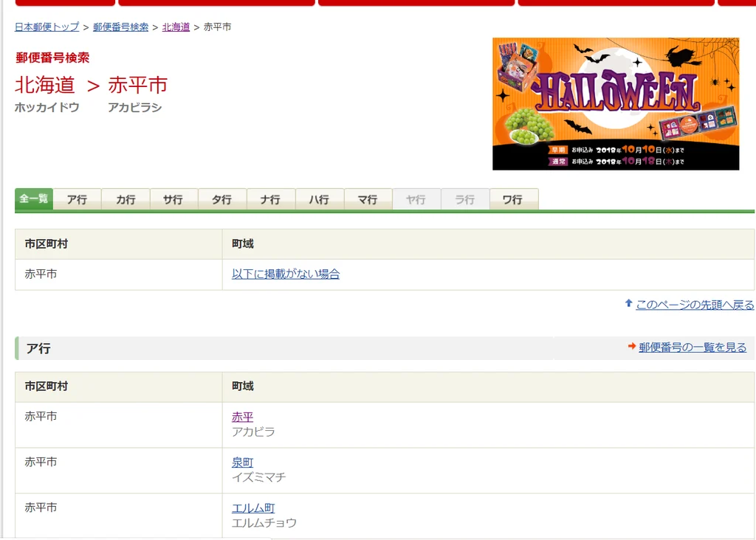Switch to the タ行 tab
The image size is (756, 540).
(221, 199)
